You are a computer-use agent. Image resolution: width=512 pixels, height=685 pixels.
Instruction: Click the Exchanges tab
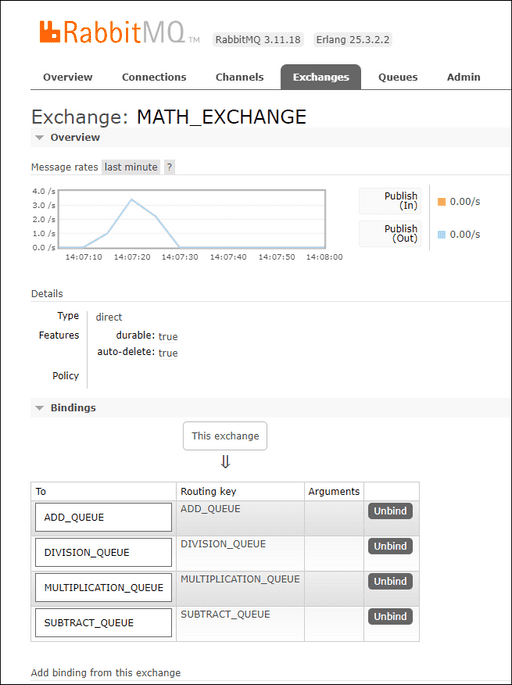[321, 77]
